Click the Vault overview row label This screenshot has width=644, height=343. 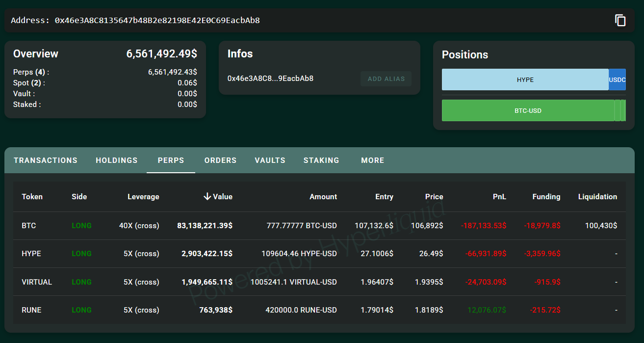[24, 94]
